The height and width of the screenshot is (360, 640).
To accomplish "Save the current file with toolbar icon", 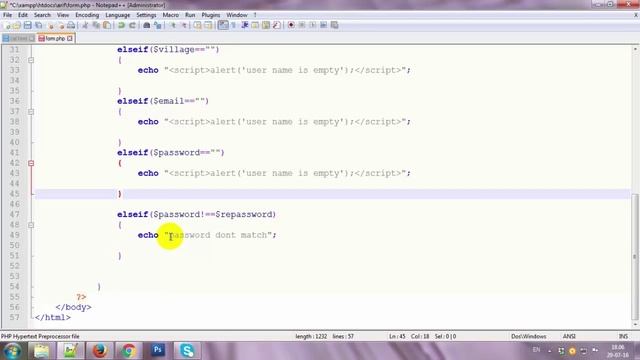I will [28, 25].
